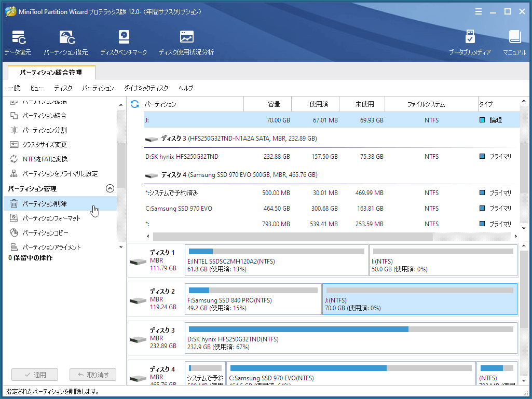The height and width of the screenshot is (399, 532).
Task: Open the データ復元 data recovery tool
Action: [x=18, y=43]
